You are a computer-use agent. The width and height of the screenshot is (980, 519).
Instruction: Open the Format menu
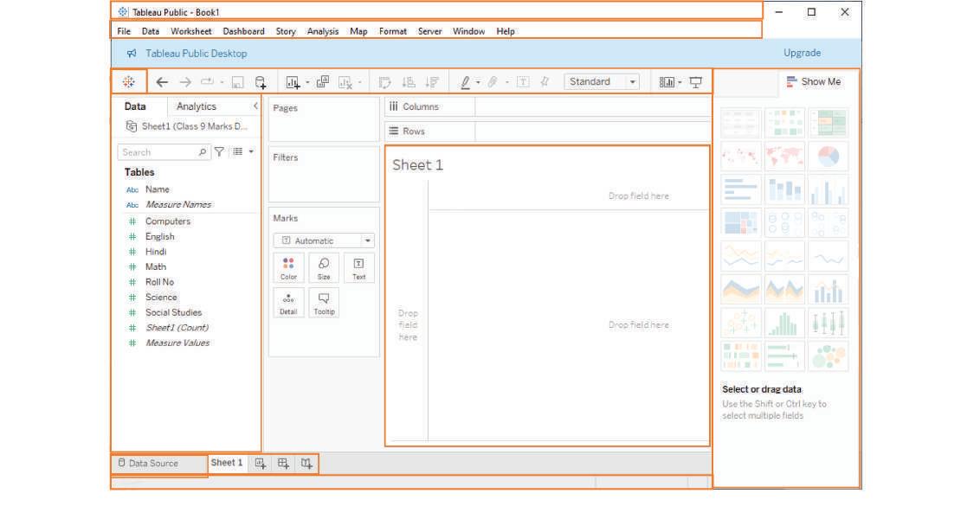(x=392, y=31)
